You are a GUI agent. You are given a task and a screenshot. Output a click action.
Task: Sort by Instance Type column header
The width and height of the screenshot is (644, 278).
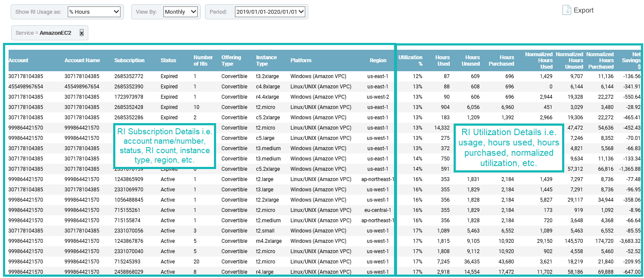[x=266, y=60]
